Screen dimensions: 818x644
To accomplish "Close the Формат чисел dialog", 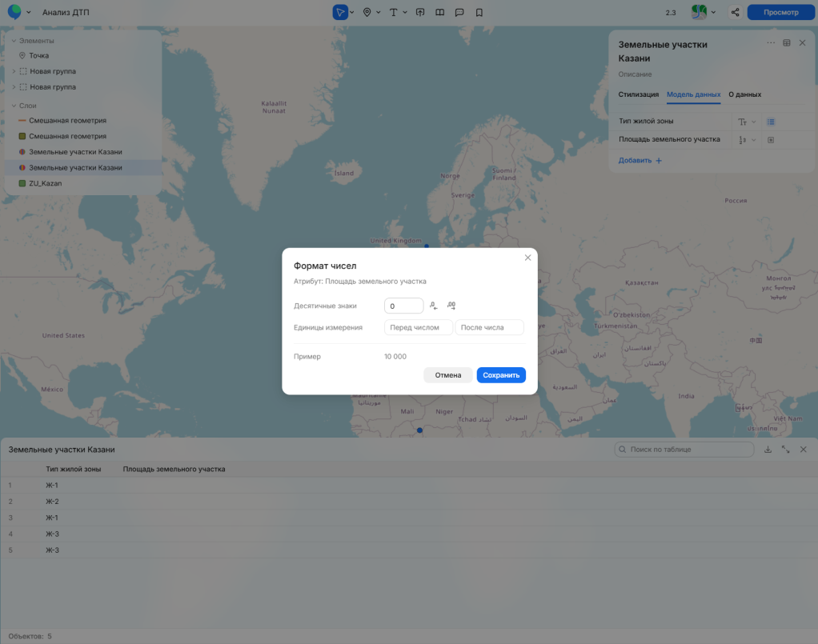I will [x=527, y=258].
